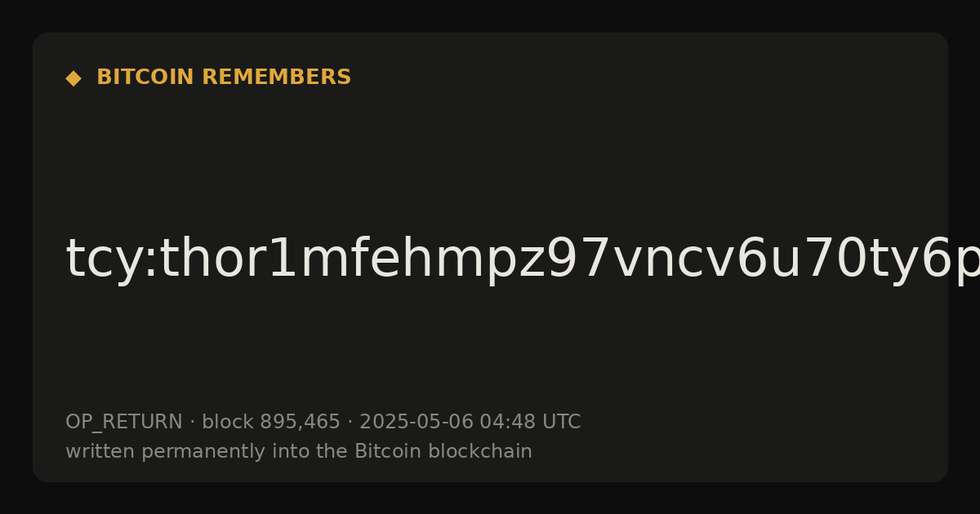The width and height of the screenshot is (980, 514).
Task: Click the Bitcoin blockchain words in the caption
Action: (443, 451)
